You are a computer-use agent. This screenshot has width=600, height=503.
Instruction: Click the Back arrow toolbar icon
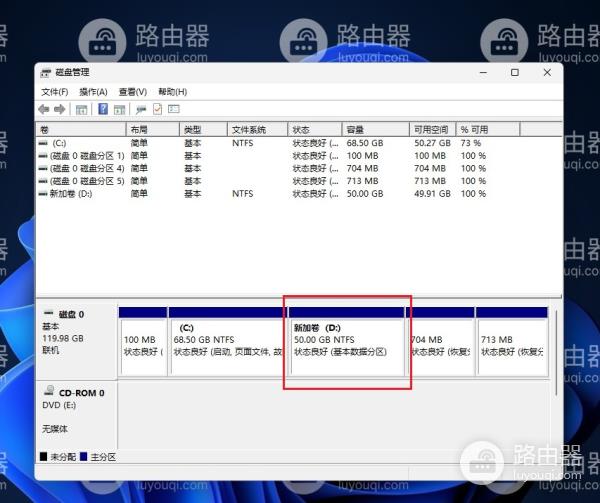coord(44,109)
